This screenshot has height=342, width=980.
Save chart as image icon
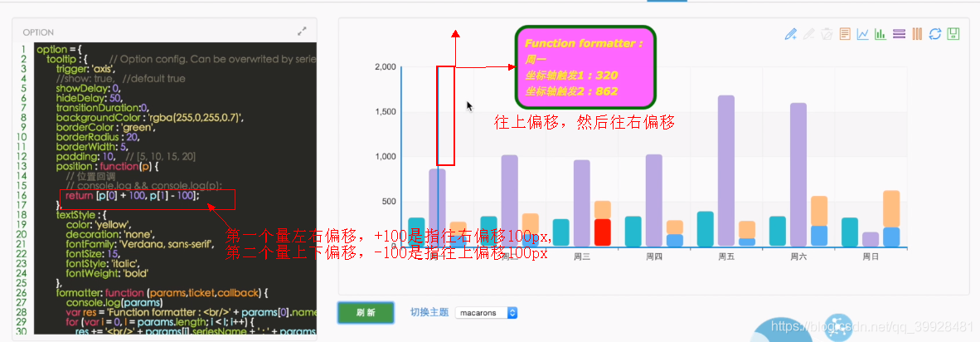coord(953,34)
